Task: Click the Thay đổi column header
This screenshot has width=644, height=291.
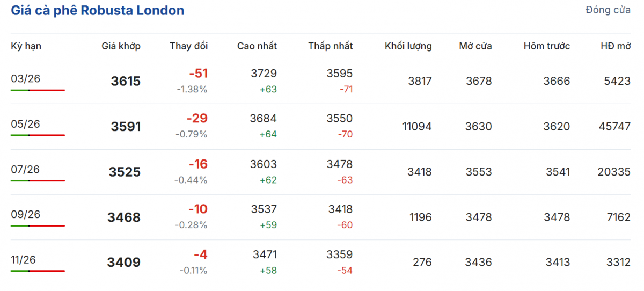Action: tap(188, 46)
